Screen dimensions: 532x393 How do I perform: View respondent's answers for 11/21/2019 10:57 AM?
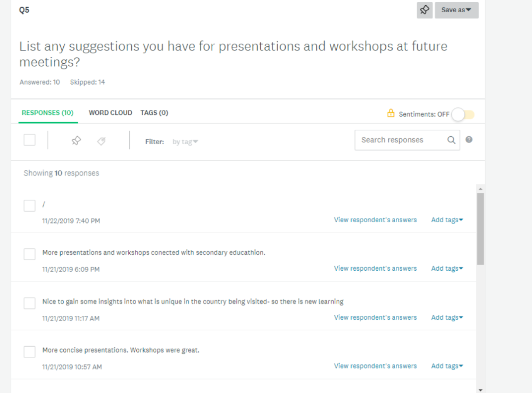click(x=375, y=366)
